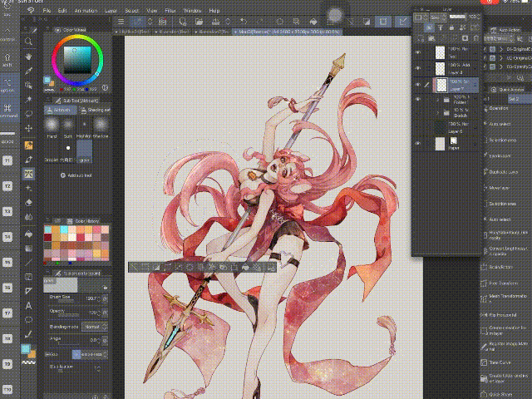Open the Animation menu
This screenshot has height=399, width=532.
click(x=86, y=11)
